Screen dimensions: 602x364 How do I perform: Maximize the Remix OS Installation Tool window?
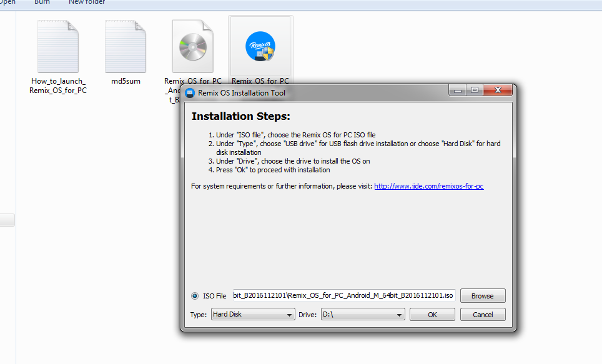click(475, 91)
